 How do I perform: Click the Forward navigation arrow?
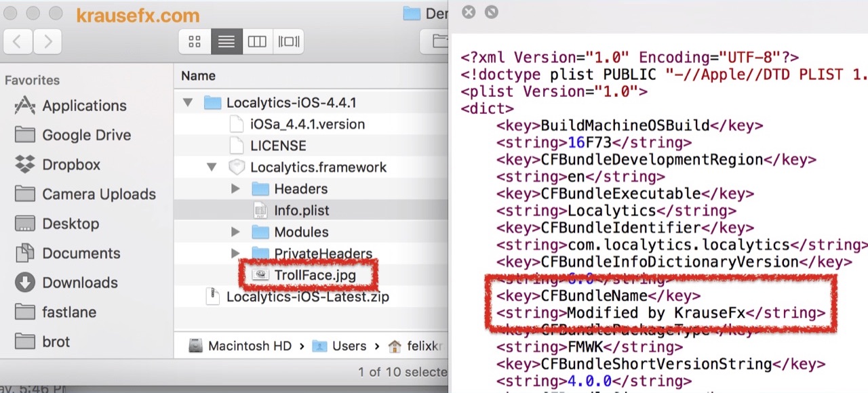pyautogui.click(x=47, y=41)
